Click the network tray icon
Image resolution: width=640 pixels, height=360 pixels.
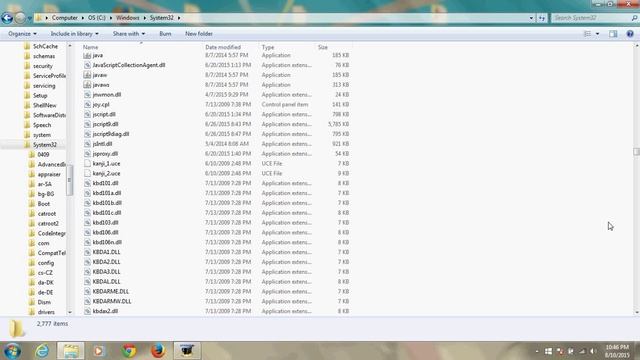tap(582, 351)
